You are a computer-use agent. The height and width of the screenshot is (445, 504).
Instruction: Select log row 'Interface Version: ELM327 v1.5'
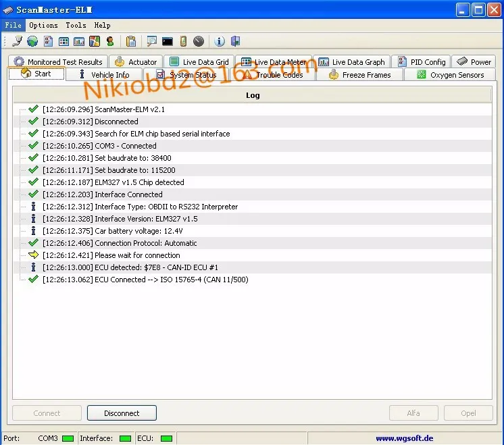[253, 219]
